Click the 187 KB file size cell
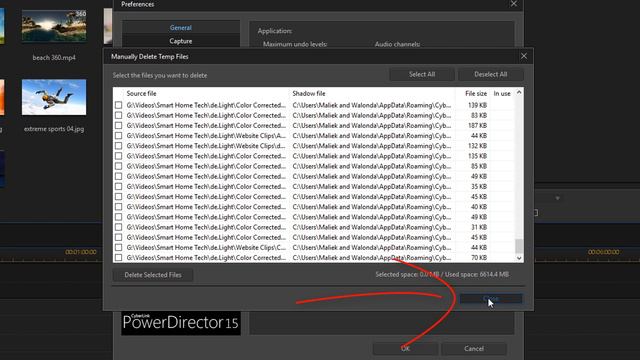 [x=478, y=126]
